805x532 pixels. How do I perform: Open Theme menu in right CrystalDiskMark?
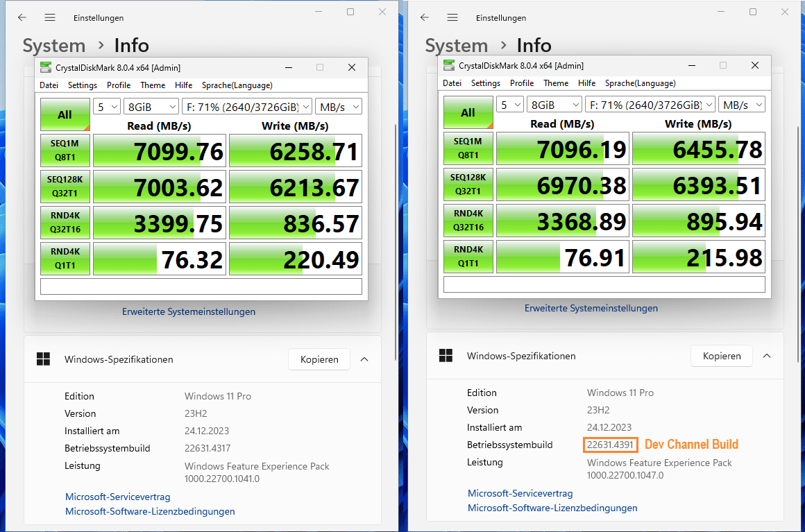pyautogui.click(x=556, y=83)
